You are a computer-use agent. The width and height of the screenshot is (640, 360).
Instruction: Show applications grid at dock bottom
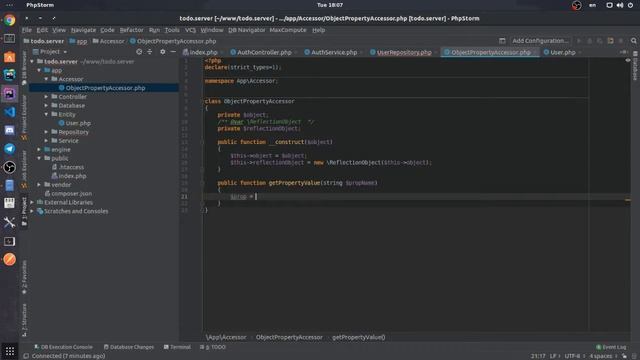coord(9,351)
